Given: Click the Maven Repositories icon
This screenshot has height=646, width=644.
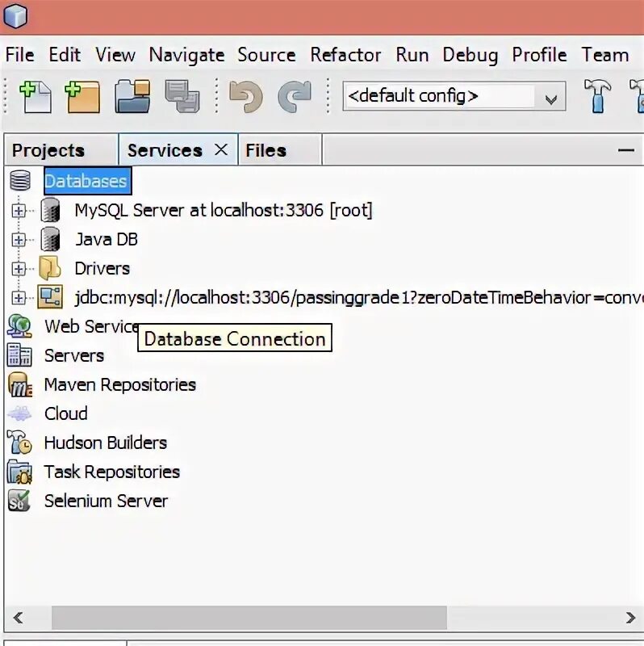Looking at the screenshot, I should [19, 384].
